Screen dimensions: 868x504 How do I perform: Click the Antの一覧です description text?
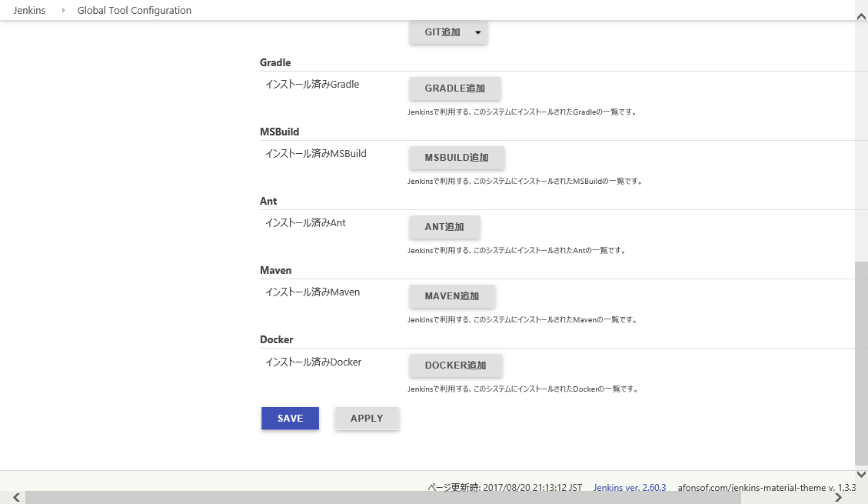point(517,250)
